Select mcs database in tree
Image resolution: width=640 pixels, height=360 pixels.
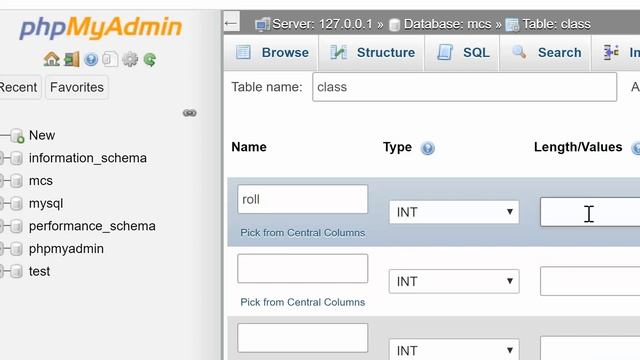(x=41, y=180)
